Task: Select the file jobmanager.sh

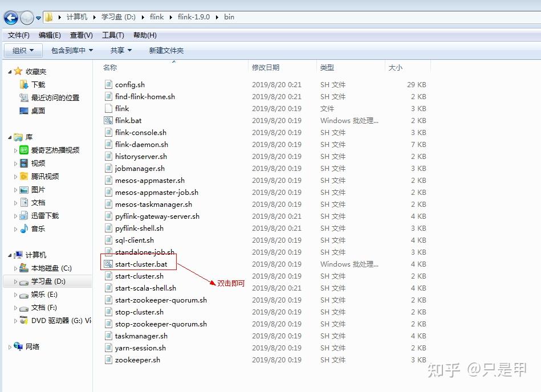Action: click(x=140, y=168)
